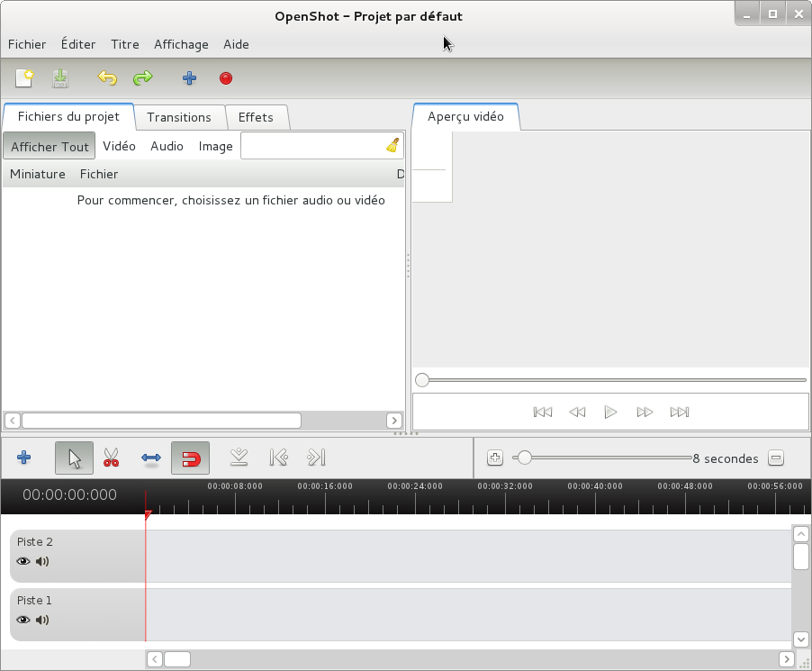
Task: Open the Affichage menu
Action: click(x=181, y=44)
